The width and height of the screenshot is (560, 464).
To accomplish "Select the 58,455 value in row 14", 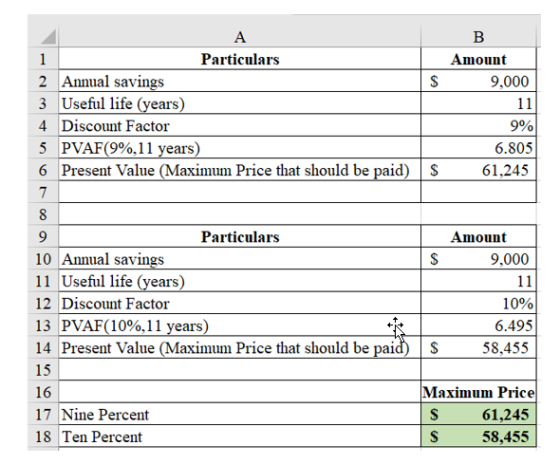I will [x=479, y=347].
